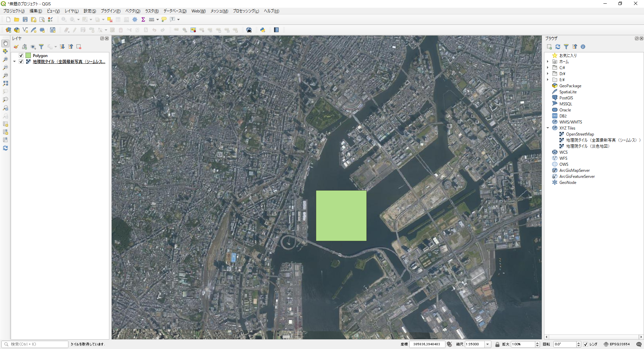Click the new SpatiaLite layer icon
The height and width of the screenshot is (349, 644).
point(34,30)
